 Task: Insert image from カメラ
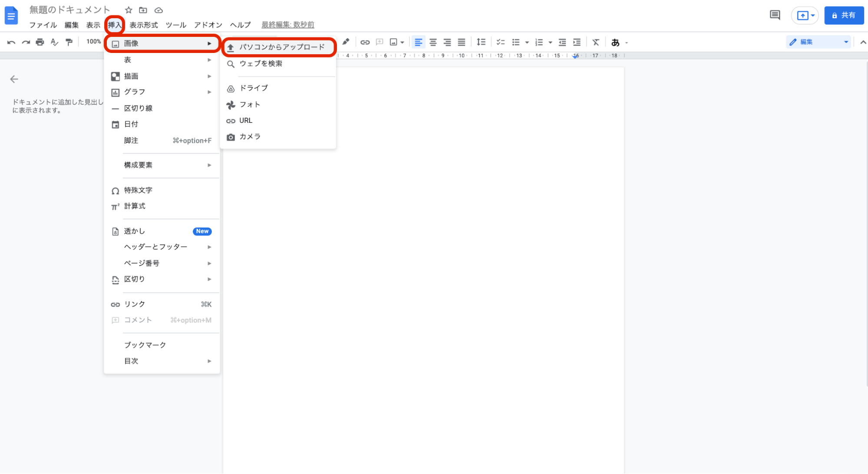click(x=278, y=137)
